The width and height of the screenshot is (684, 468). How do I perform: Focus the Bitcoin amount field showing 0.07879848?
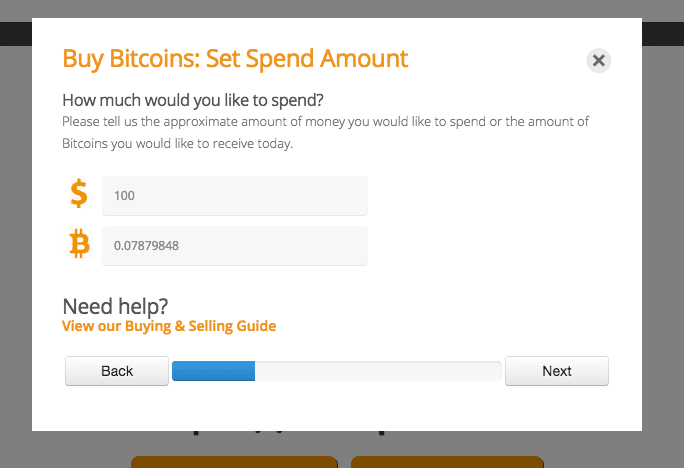234,246
